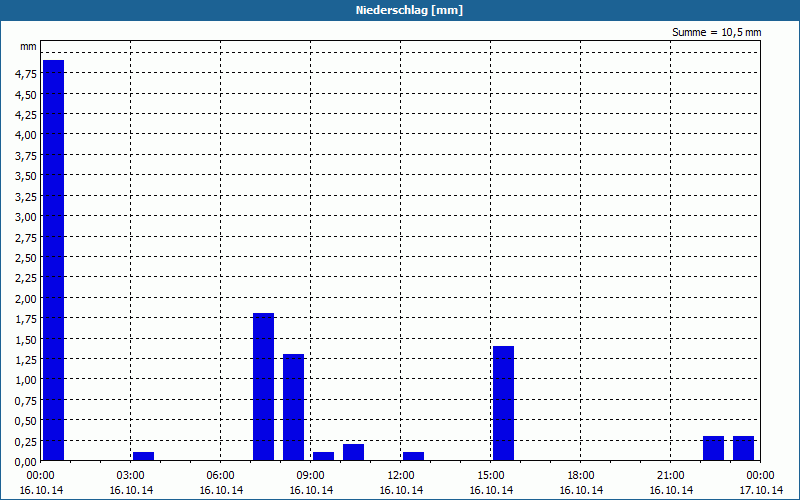Click the "4,00" y-axis value
Viewport: 800px width, 500px height.
tap(26, 135)
